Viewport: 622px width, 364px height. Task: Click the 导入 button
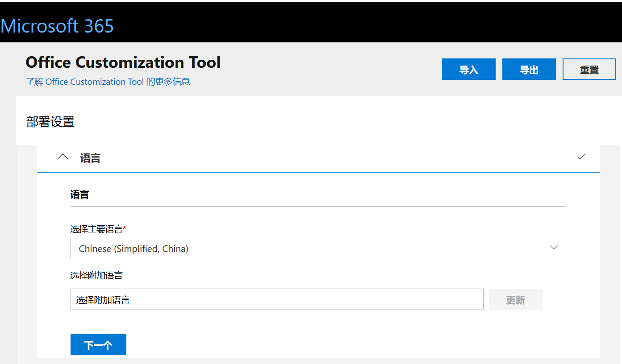469,69
